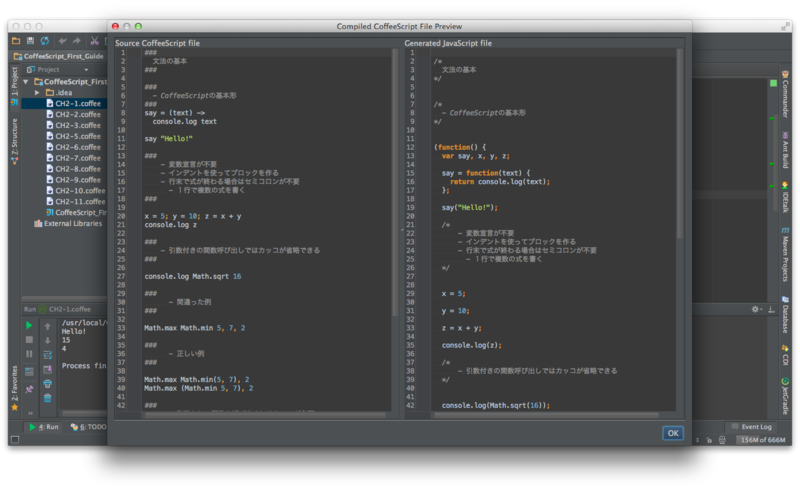The image size is (800, 491).
Task: Click the vertical scrollbar of the Source CoffeeScript pane
Action: pos(395,184)
